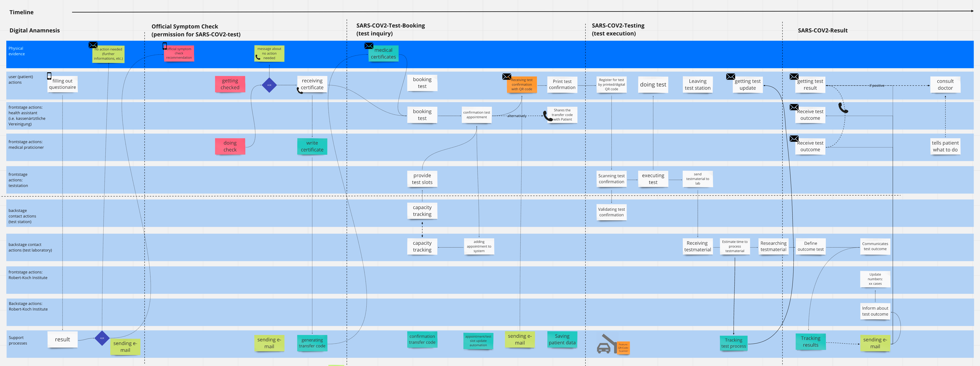980x366 pixels.
Task: Select the consult doctor card
Action: pos(945,84)
